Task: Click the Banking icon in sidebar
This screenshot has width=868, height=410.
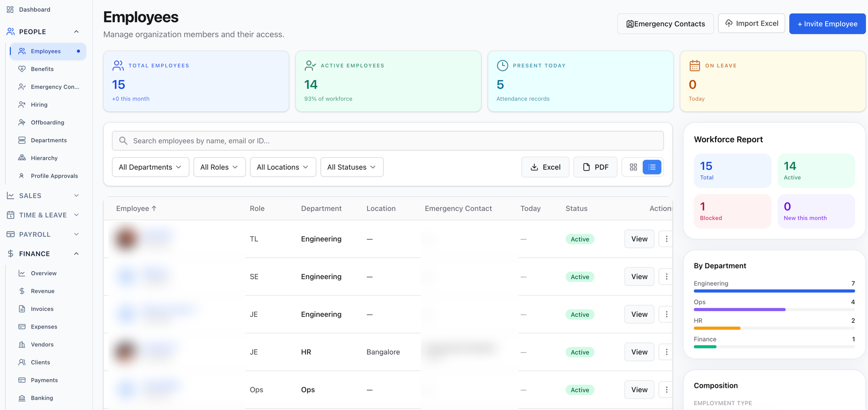Action: click(x=22, y=398)
